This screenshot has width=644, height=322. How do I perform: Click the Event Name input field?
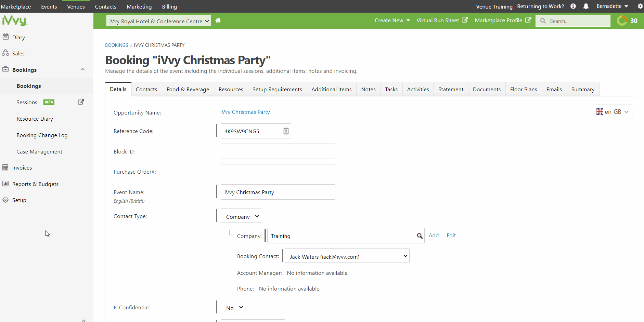tap(278, 192)
